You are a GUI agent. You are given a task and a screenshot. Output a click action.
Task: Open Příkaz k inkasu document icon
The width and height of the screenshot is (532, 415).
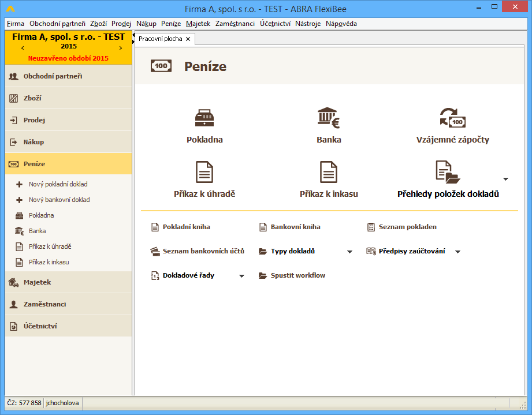coord(329,172)
